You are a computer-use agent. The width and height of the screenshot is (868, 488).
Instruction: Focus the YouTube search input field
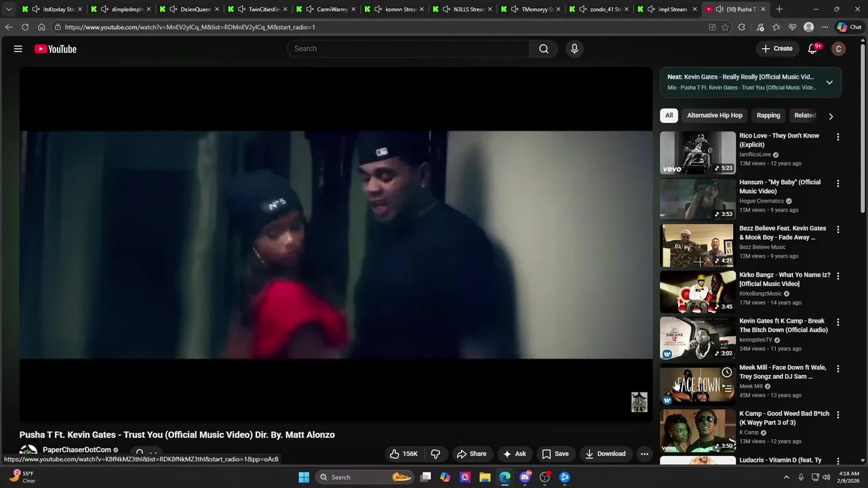click(408, 49)
